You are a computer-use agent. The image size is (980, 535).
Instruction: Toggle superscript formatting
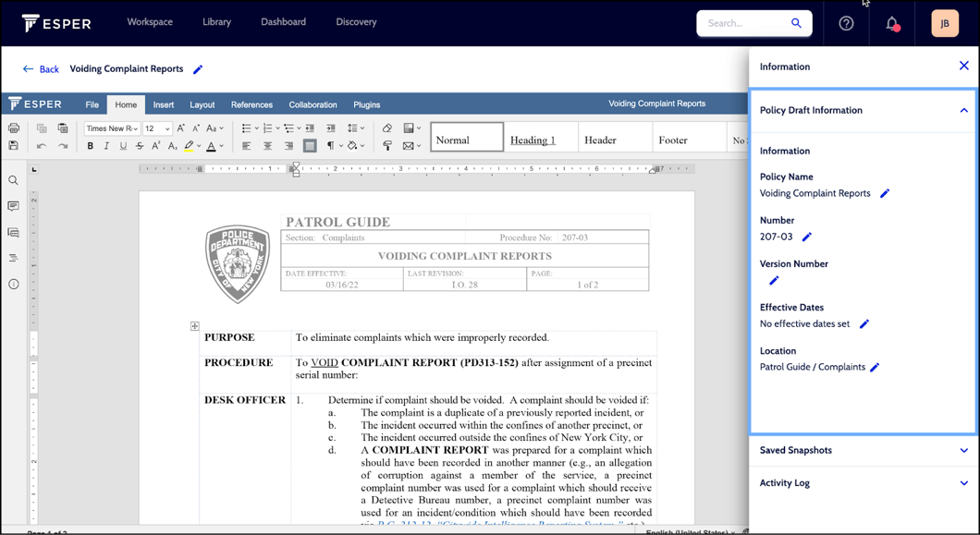pyautogui.click(x=156, y=146)
